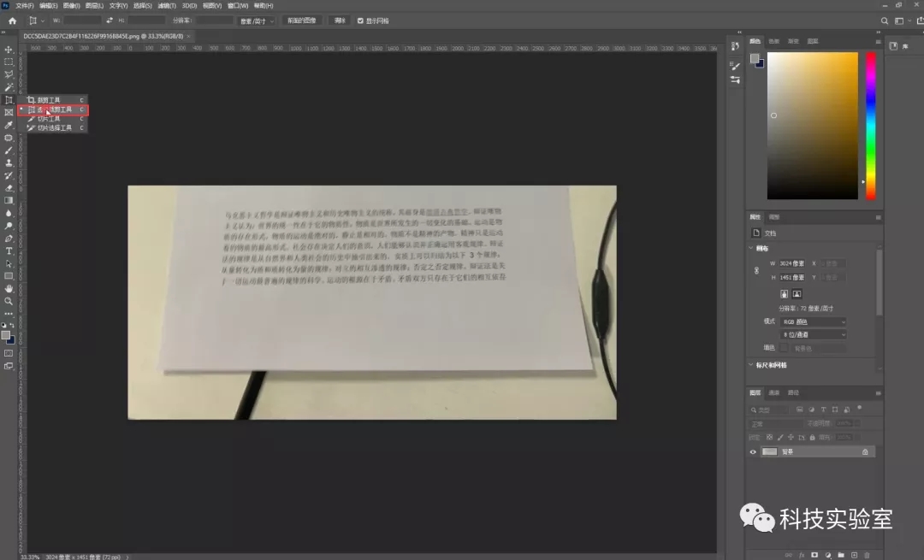
Task: Select the Rectangular Marquee tool
Action: (x=9, y=62)
